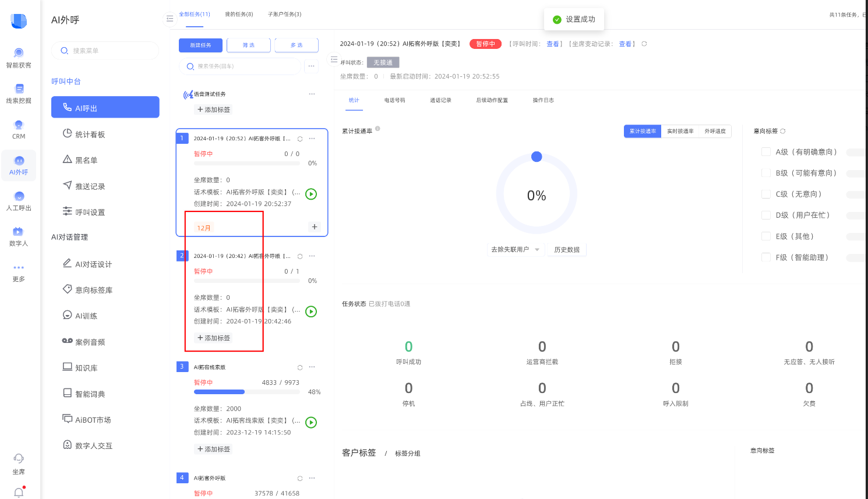The width and height of the screenshot is (868, 499).
Task: Refresh task 2 using its refresh icon
Action: pyautogui.click(x=300, y=256)
